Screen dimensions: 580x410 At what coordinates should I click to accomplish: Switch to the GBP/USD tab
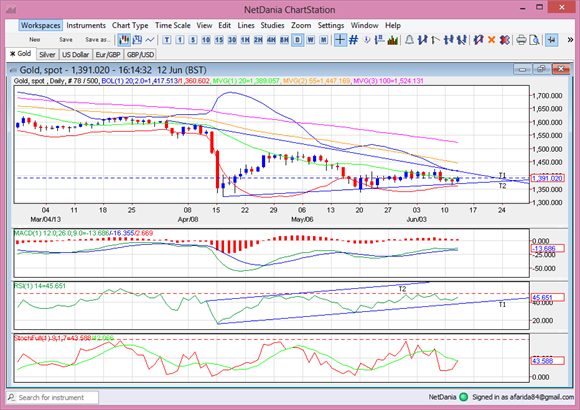point(140,54)
